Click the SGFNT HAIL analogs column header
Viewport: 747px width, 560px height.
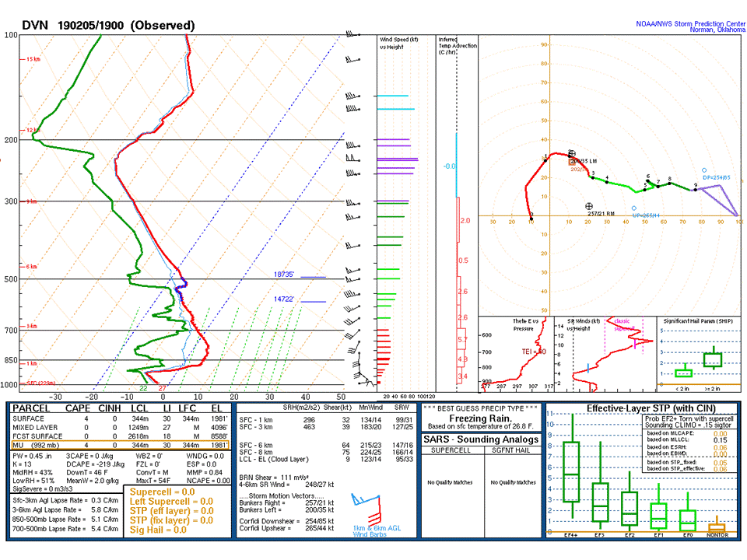tap(512, 450)
